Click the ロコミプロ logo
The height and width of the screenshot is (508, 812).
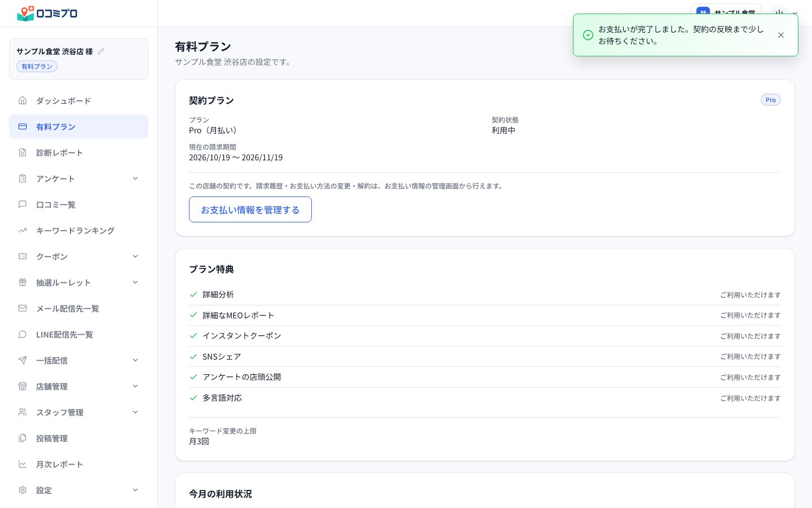[x=47, y=14]
